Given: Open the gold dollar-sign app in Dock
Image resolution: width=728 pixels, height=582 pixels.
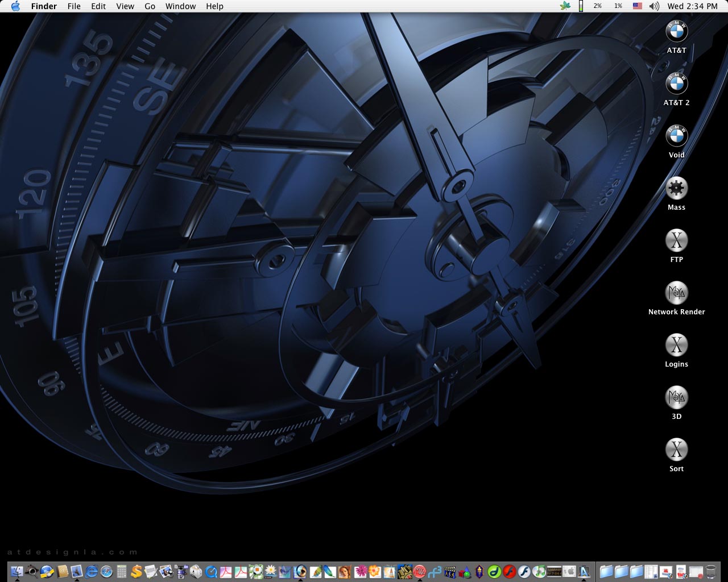Looking at the screenshot, I should [136, 571].
